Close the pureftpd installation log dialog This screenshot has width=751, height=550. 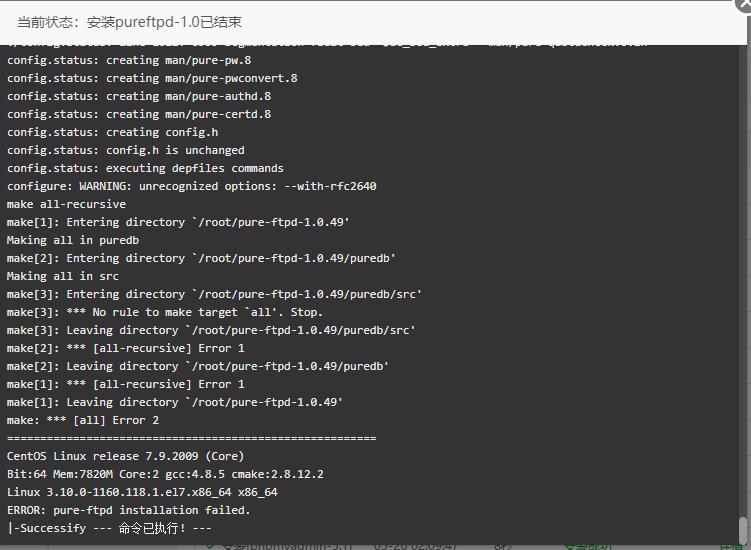tap(745, 4)
